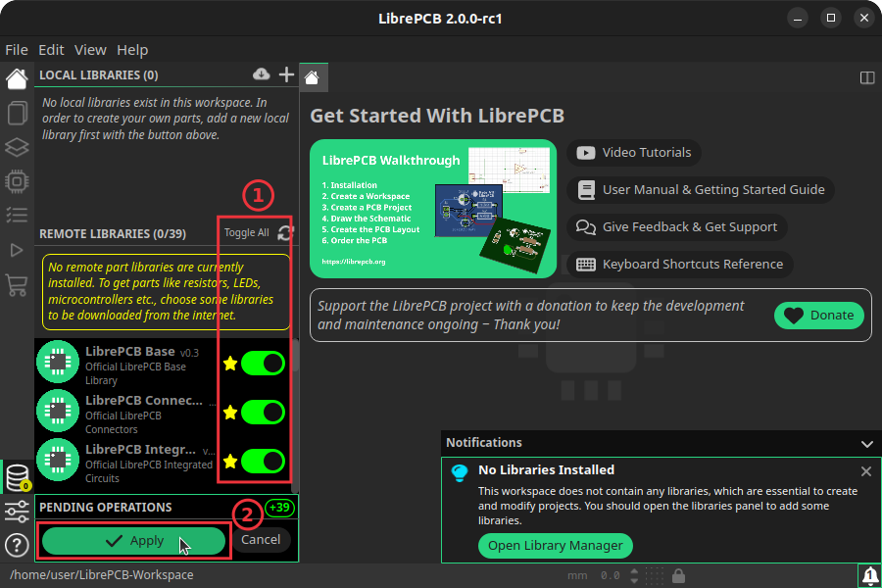The image size is (882, 588).
Task: Select the shopping cart order icon in sidebar
Action: [x=16, y=283]
